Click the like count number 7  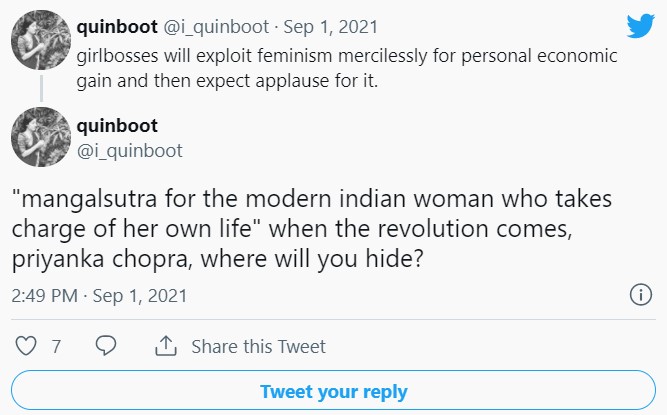point(56,346)
